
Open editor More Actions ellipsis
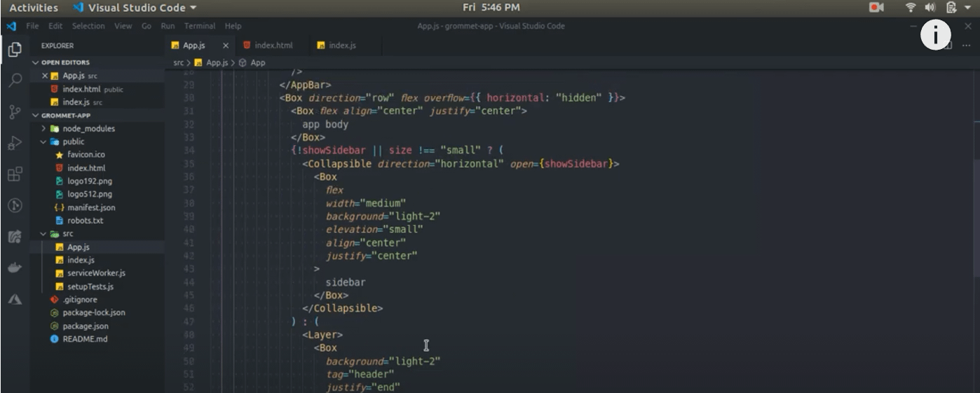(x=967, y=46)
